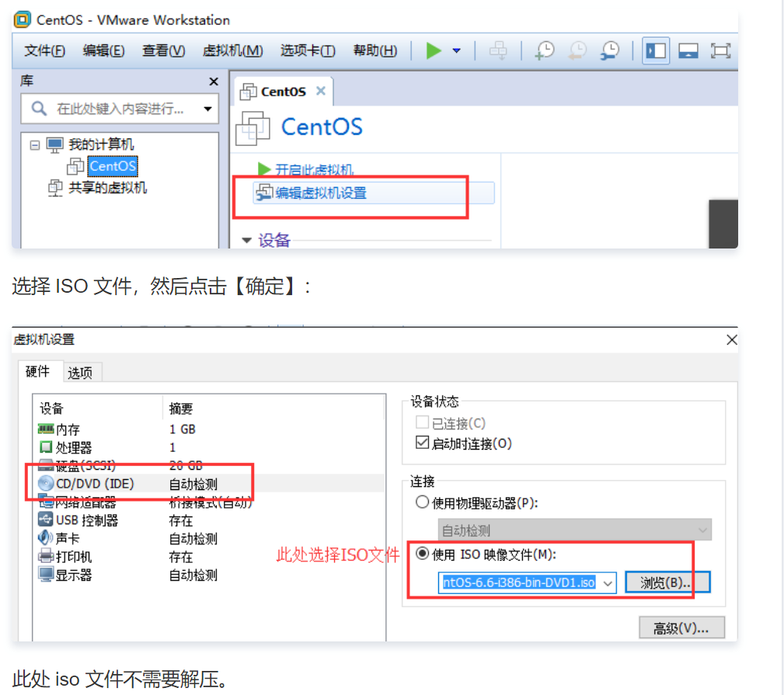Select 我的计算机 in the library tree
The height and width of the screenshot is (695, 784).
[x=101, y=144]
